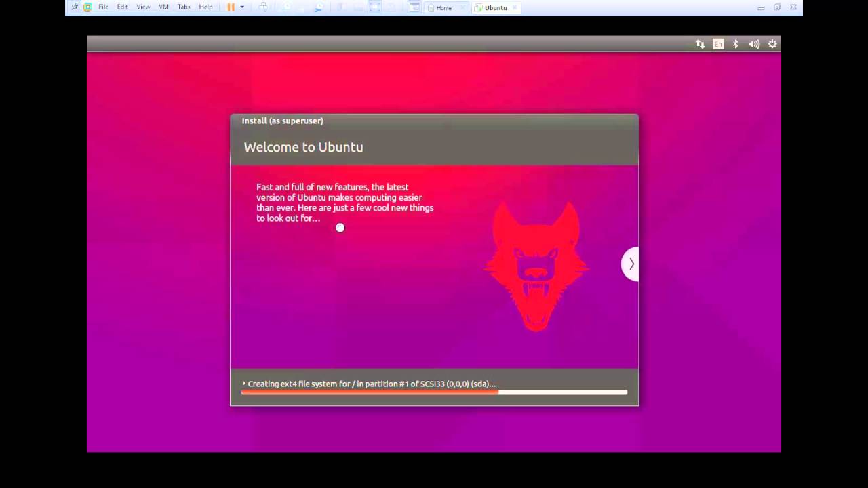Open the VM menu
This screenshot has height=488, width=868.
click(163, 7)
